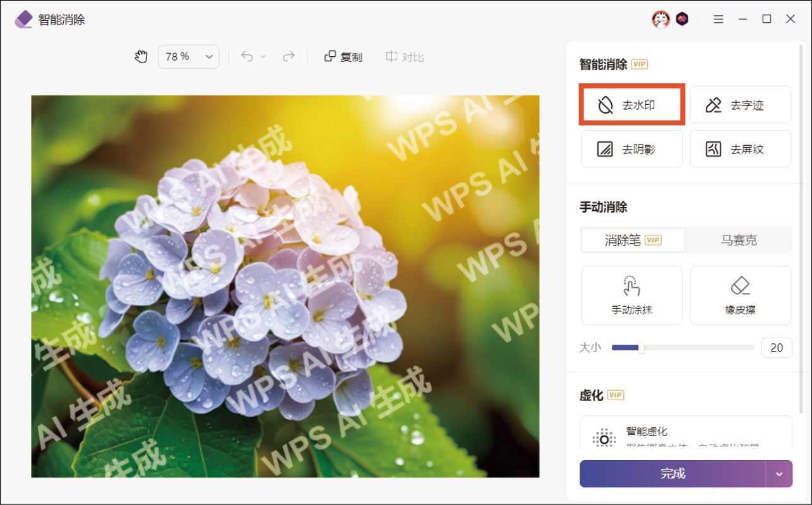812x505 pixels.
Task: Click the 完成 finish button
Action: pos(672,474)
